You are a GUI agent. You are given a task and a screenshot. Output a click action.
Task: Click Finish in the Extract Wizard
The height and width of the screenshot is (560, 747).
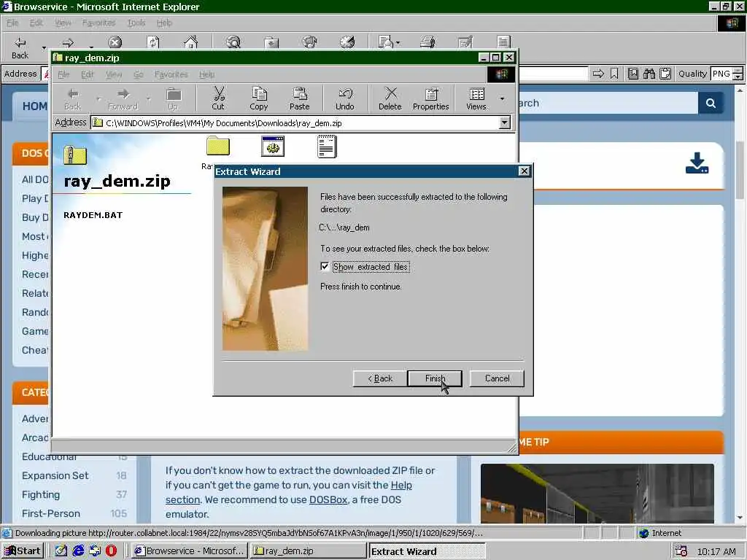435,378
